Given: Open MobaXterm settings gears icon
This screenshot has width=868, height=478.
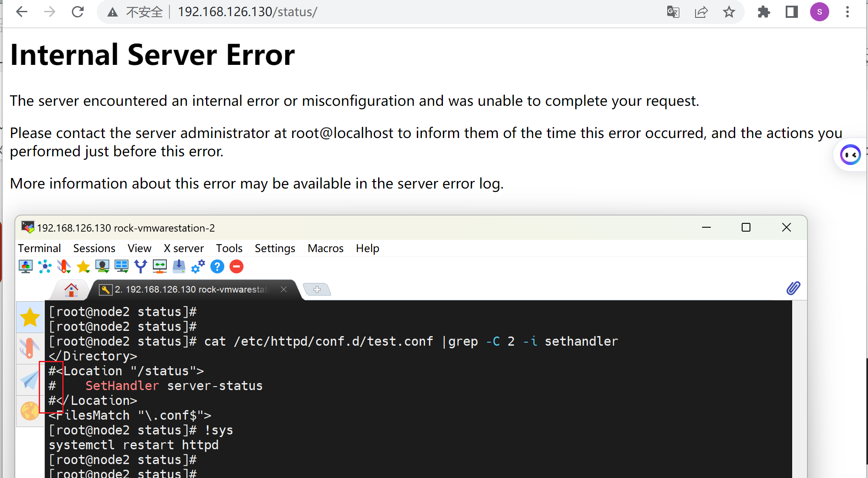Looking at the screenshot, I should (x=198, y=266).
